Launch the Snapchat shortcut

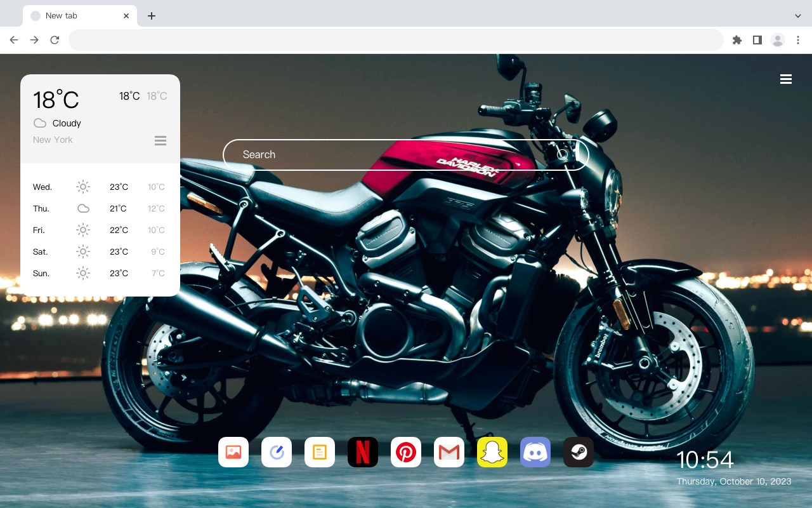[x=492, y=452]
